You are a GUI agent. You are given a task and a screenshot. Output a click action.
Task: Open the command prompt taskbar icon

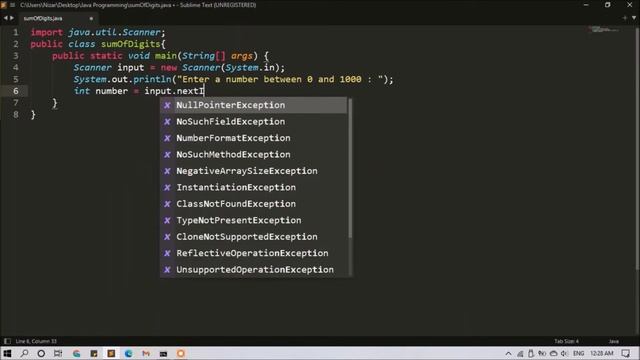163,353
